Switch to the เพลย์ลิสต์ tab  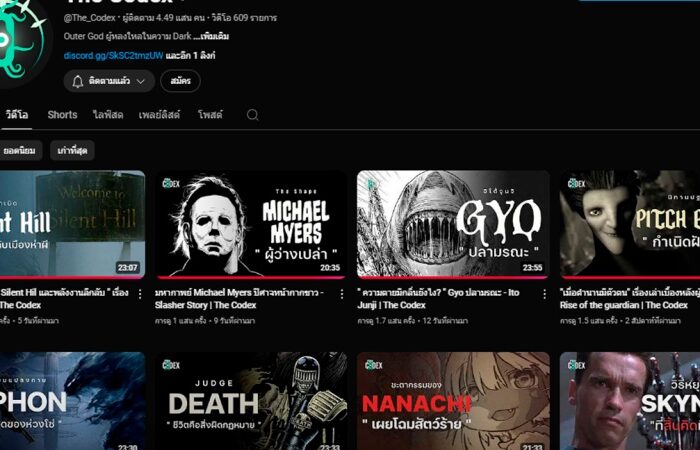pyautogui.click(x=159, y=115)
